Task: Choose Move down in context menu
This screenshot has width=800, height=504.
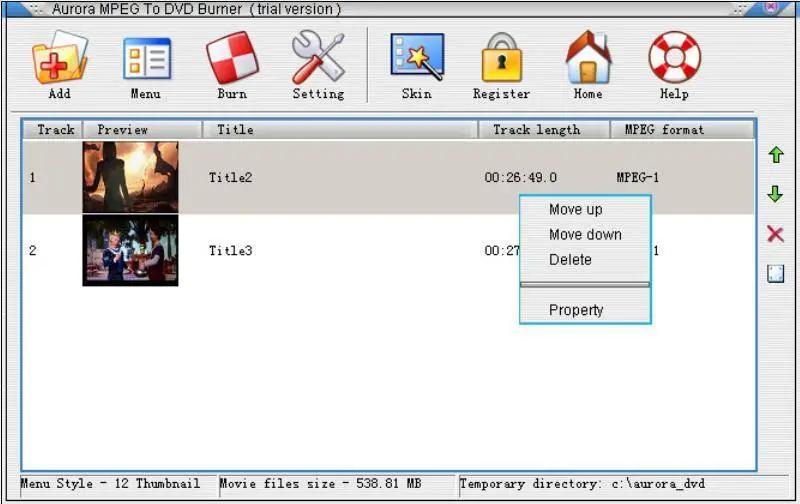Action: click(585, 235)
